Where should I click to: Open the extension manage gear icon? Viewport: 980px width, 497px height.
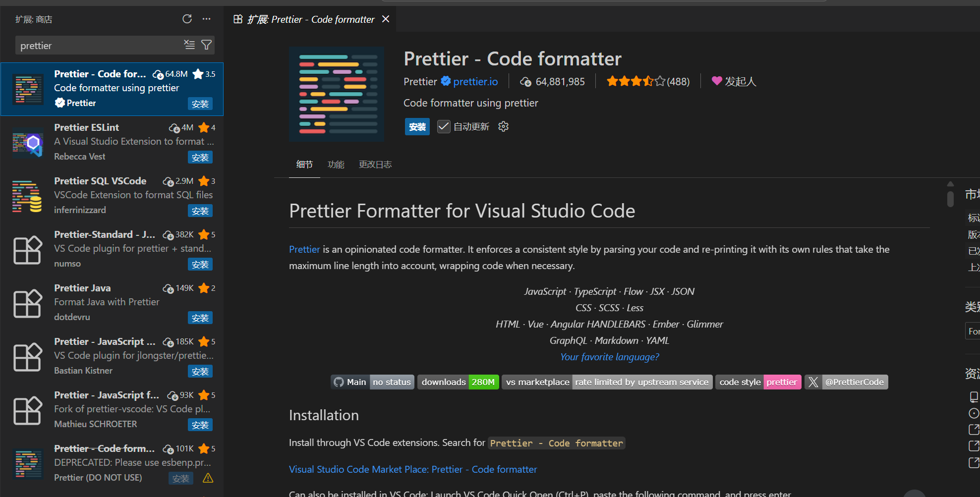click(x=504, y=127)
